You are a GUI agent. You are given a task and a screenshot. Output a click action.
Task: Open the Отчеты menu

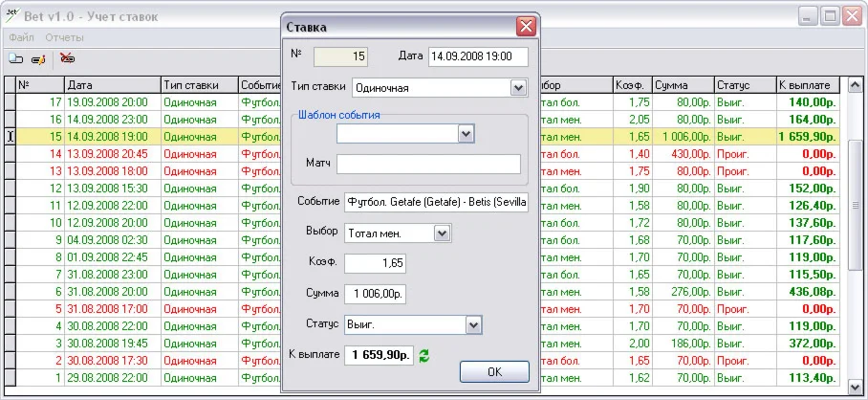coord(65,37)
